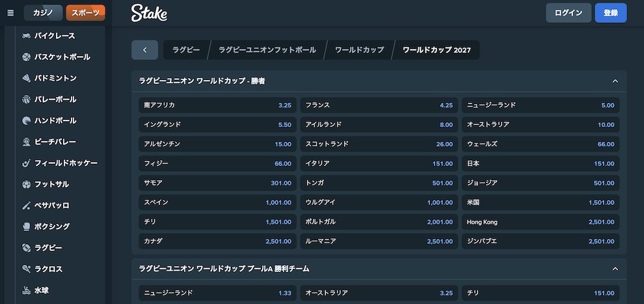Click the ボクシング glove icon
This screenshot has width=644, height=304.
26,227
